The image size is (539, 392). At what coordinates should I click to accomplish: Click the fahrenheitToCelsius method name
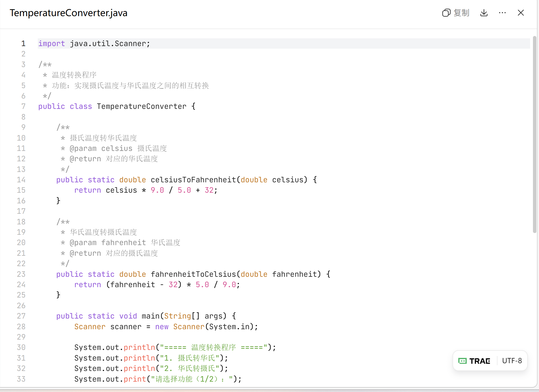193,274
